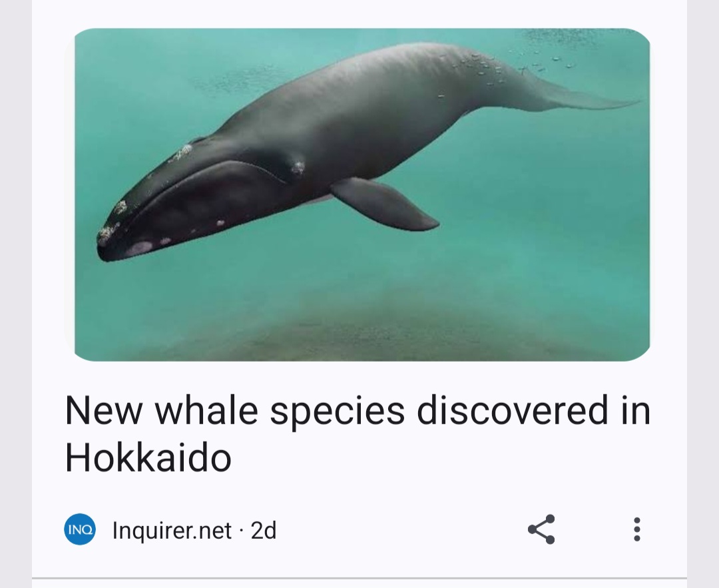Click the word 'whale' in the article title

tap(206, 410)
